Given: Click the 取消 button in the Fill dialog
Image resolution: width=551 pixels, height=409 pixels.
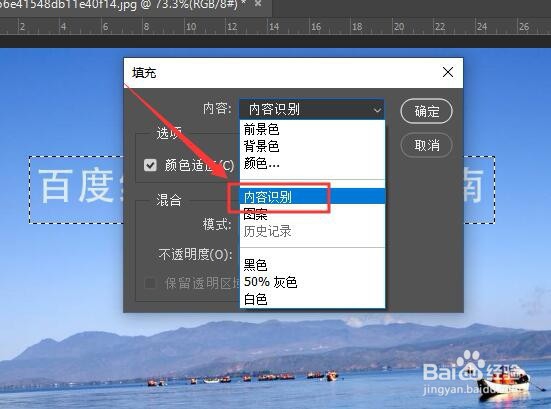Looking at the screenshot, I should pyautogui.click(x=426, y=145).
